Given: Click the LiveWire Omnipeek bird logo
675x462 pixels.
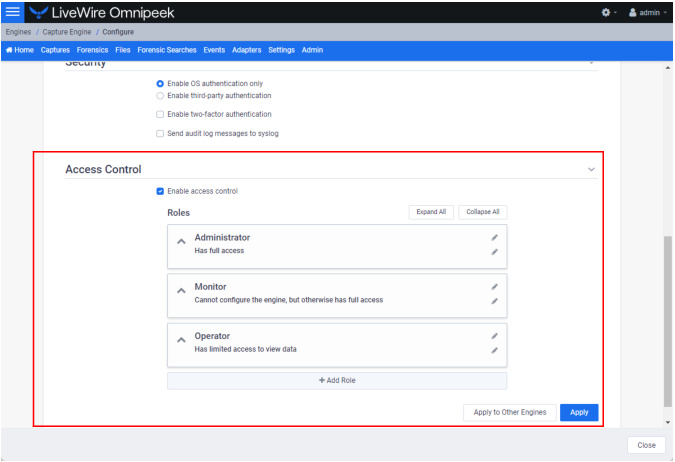Looking at the screenshot, I should (38, 12).
